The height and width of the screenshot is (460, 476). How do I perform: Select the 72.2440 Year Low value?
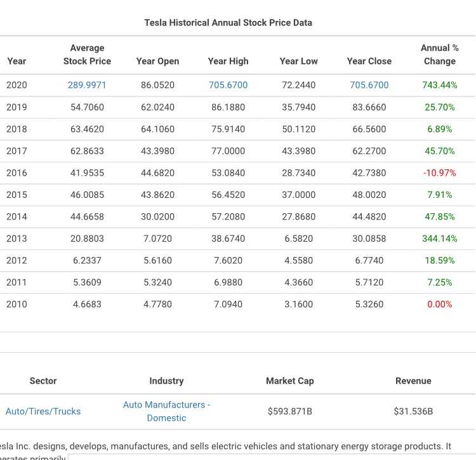(298, 85)
